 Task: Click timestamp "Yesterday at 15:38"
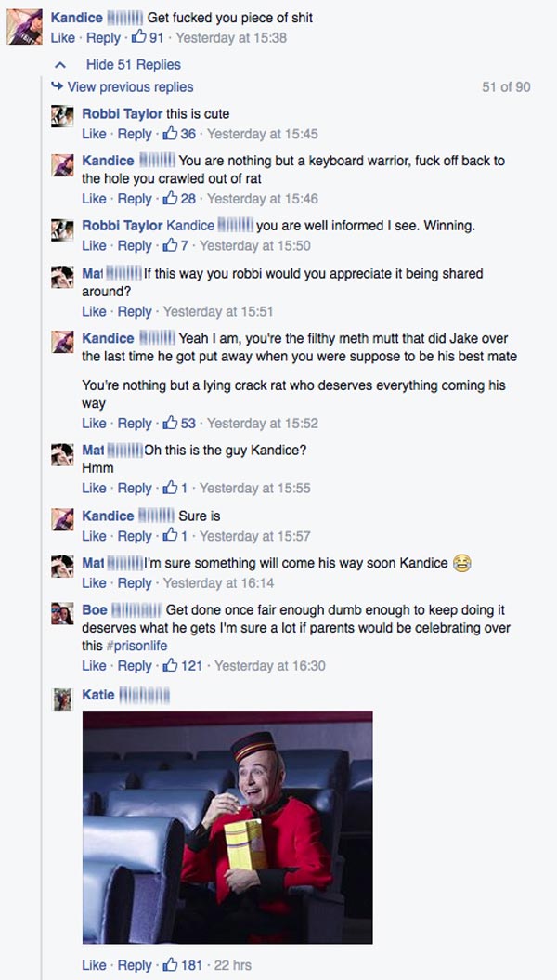coord(231,38)
